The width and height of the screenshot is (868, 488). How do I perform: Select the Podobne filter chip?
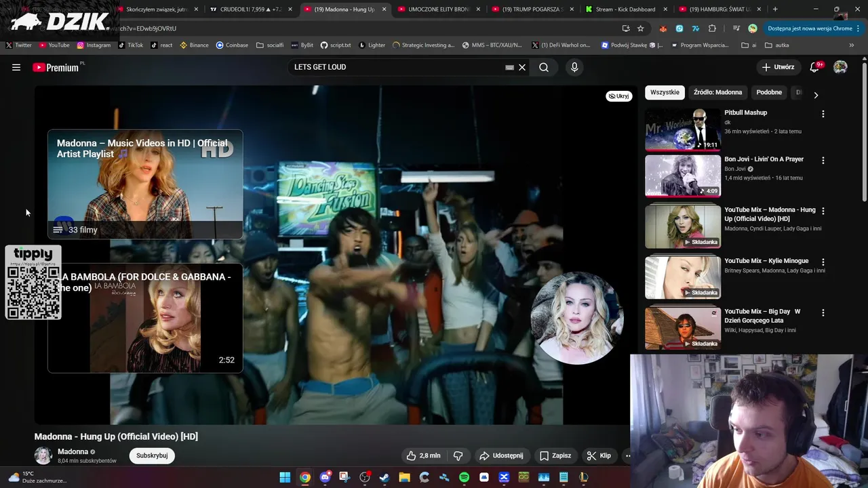click(769, 92)
